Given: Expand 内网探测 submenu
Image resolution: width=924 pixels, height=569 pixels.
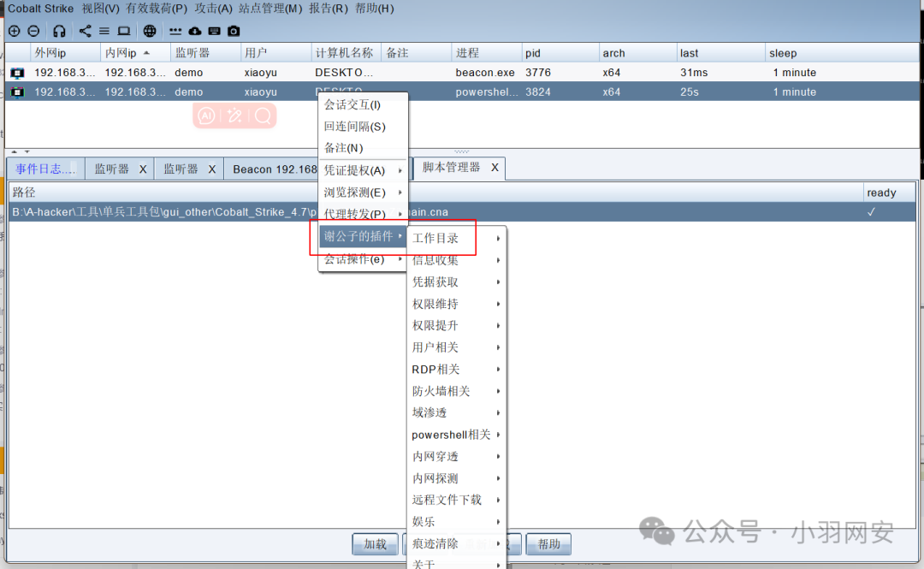Looking at the screenshot, I should coord(457,478).
